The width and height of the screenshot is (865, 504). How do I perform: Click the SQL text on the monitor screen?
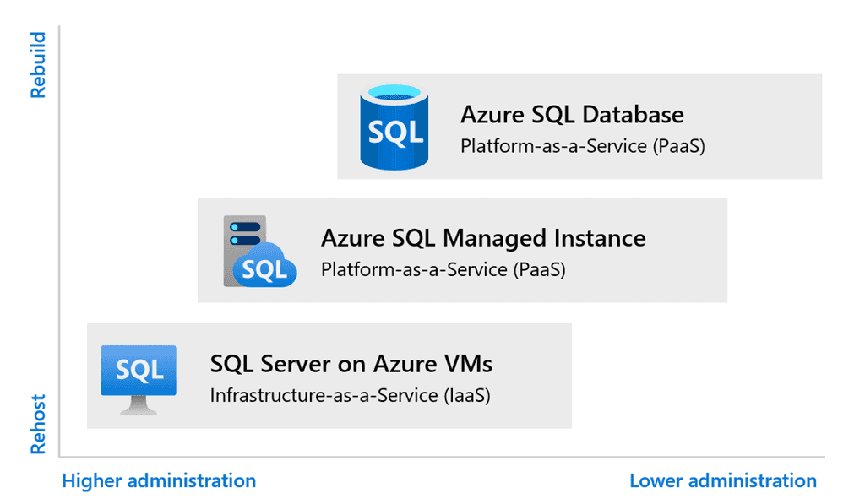[139, 370]
